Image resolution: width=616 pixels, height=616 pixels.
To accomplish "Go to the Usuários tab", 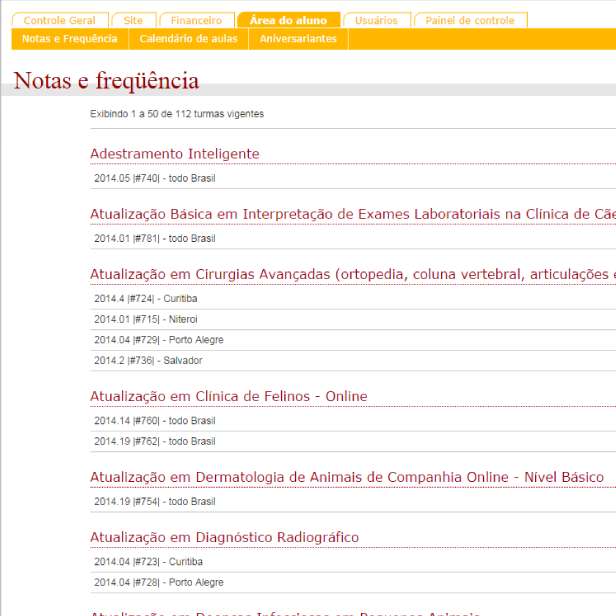I will [376, 20].
